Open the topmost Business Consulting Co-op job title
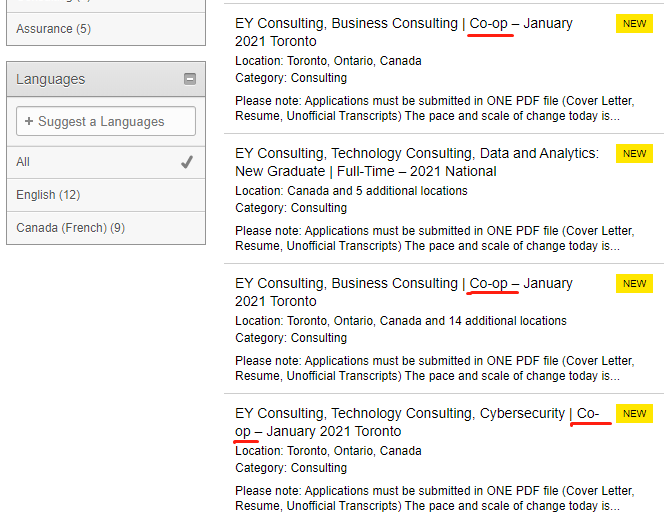672x519 pixels. pyautogui.click(x=404, y=32)
